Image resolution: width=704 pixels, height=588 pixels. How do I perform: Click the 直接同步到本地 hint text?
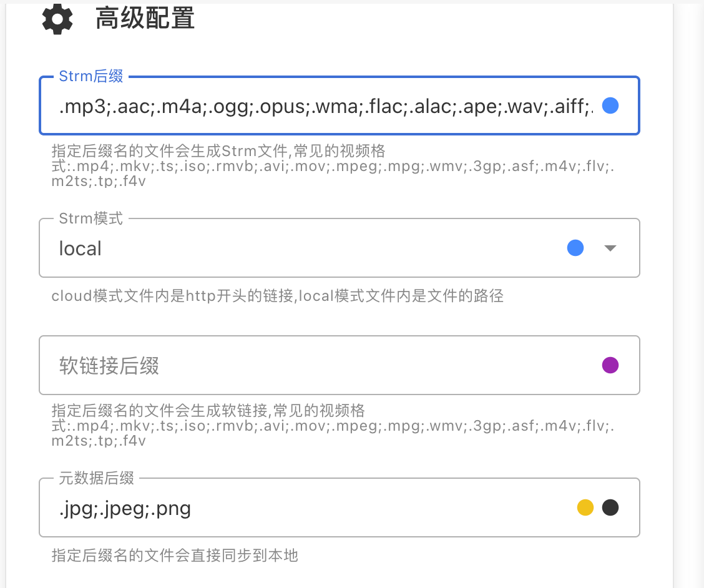coord(175,556)
